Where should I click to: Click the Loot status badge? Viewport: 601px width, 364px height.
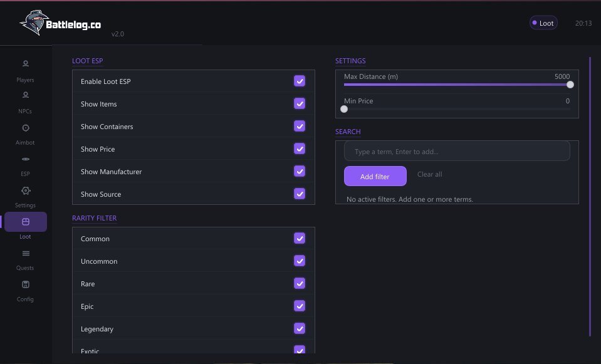pos(543,23)
